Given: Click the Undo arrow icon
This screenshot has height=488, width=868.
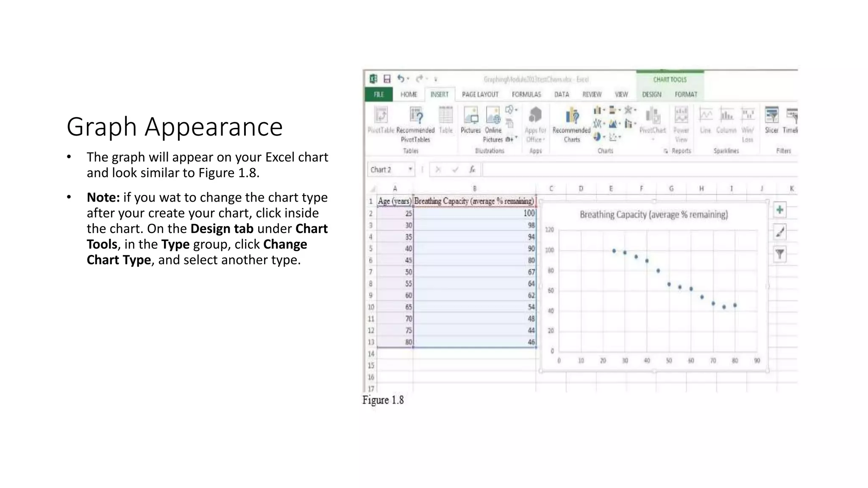Looking at the screenshot, I should tap(401, 78).
